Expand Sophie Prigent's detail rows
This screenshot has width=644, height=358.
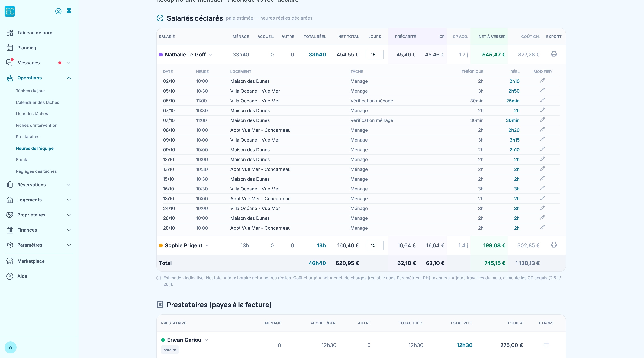(207, 245)
